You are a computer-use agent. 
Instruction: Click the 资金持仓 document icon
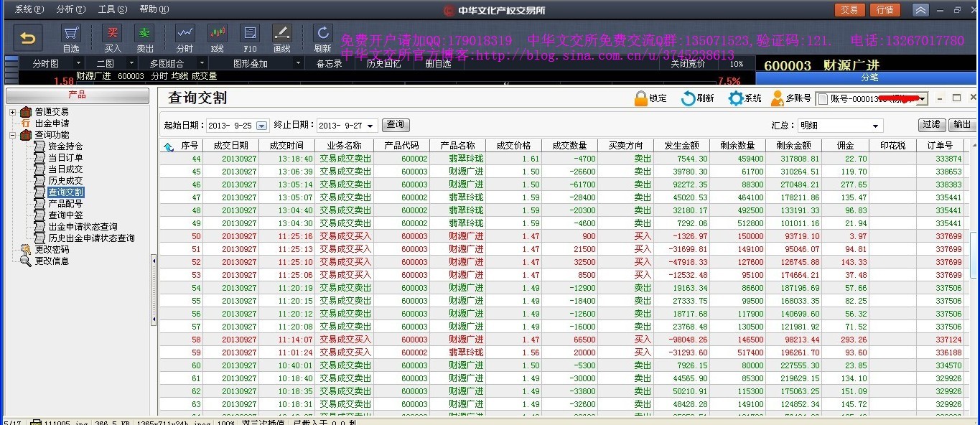(40, 146)
